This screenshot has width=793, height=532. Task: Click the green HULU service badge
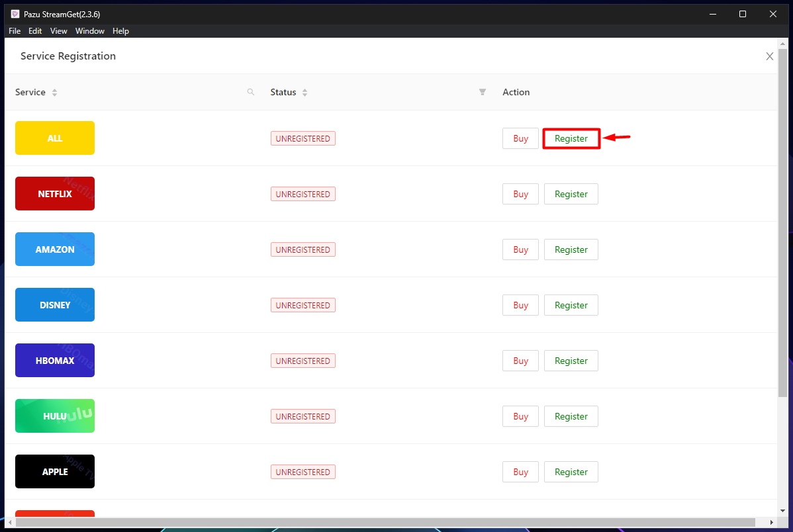(55, 416)
